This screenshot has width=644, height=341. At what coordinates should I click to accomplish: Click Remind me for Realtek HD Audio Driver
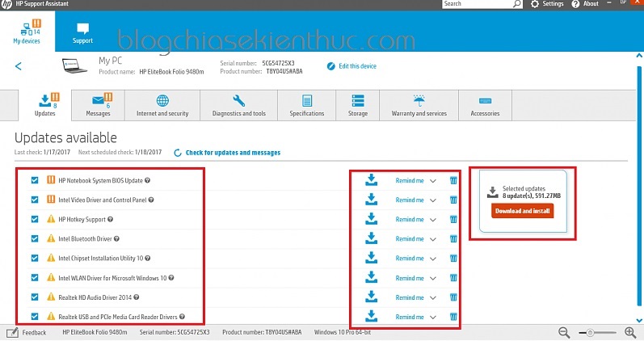point(410,297)
